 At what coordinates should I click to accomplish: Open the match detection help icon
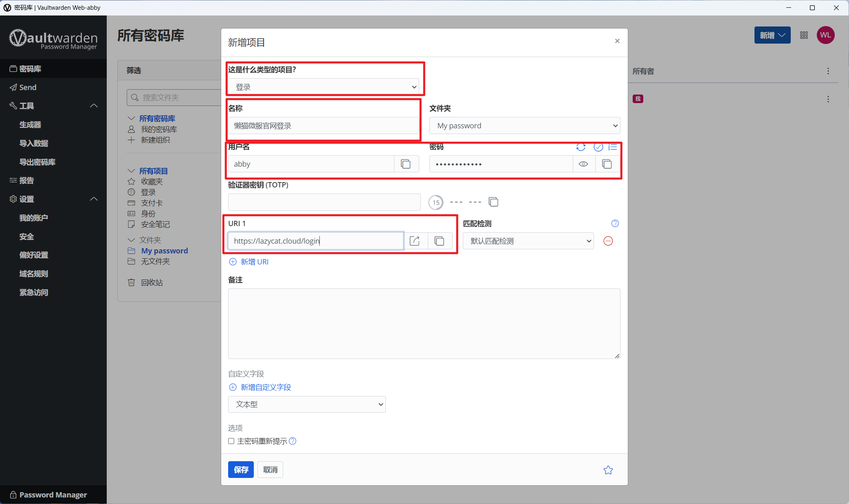(615, 223)
